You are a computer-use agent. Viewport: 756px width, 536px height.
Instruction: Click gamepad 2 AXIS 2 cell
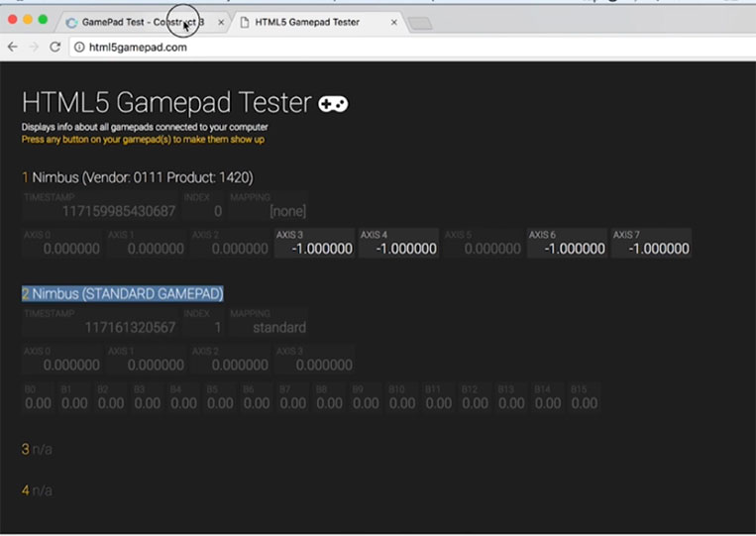click(231, 360)
